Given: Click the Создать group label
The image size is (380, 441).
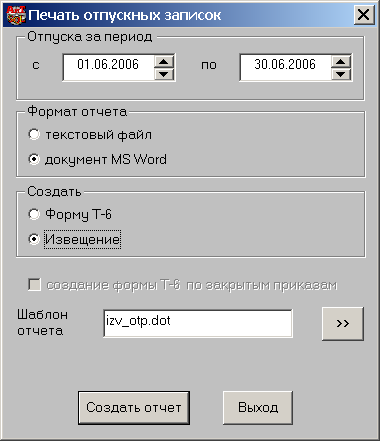Looking at the screenshot, I should click(54, 192).
